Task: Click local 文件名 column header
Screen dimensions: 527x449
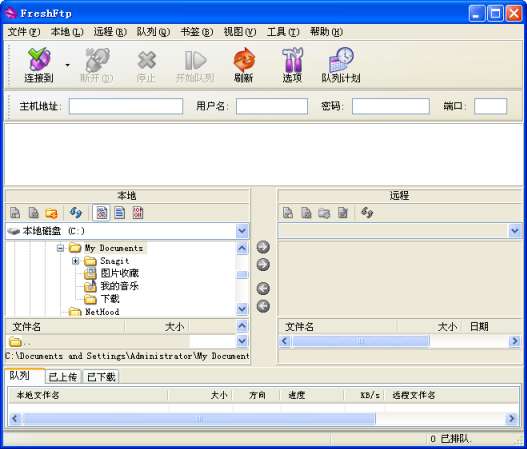Action: click(x=65, y=326)
